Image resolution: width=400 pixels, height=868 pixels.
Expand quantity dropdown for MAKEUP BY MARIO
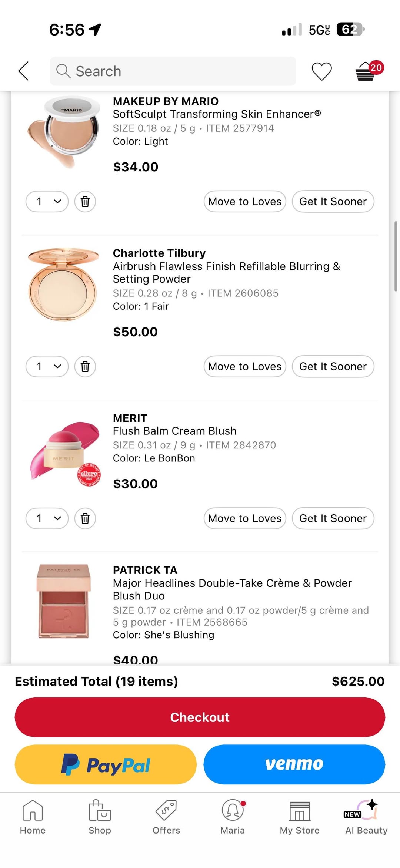coord(47,202)
